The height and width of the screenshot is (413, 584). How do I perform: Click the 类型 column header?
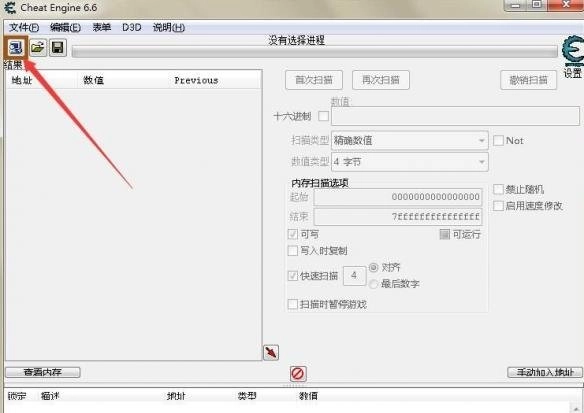tap(247, 396)
